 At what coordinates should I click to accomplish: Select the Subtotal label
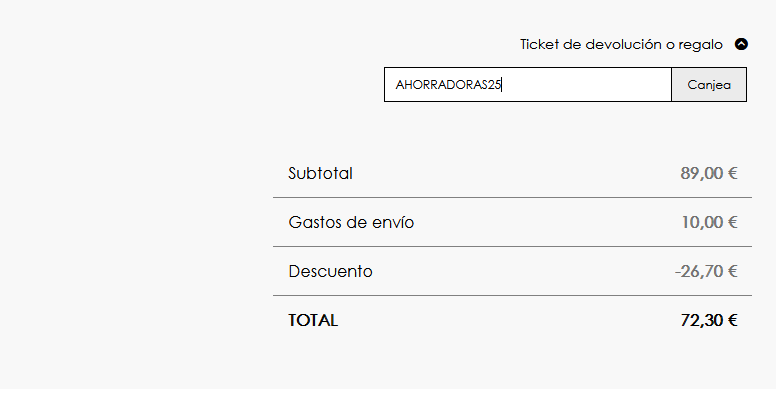pos(320,173)
